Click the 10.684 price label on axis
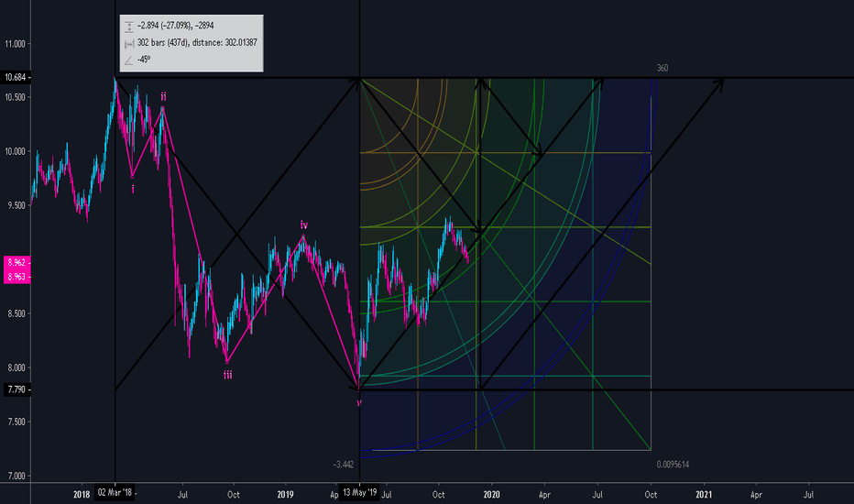 16,77
